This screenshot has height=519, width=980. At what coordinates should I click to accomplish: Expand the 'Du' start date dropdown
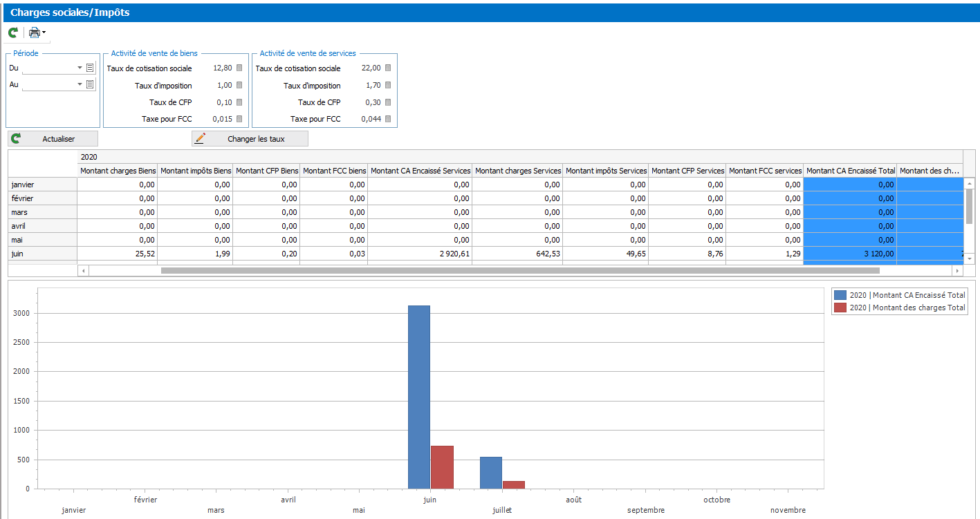(80, 68)
